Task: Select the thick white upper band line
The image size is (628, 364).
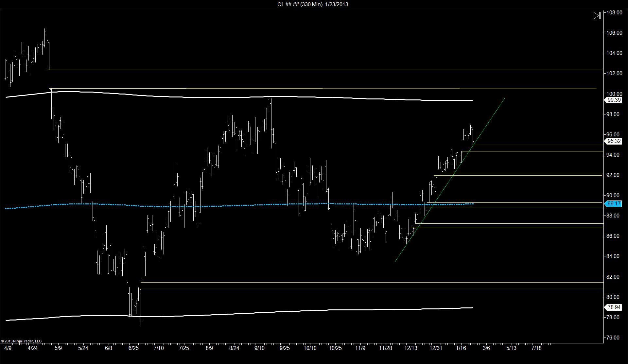Action: tap(239, 96)
